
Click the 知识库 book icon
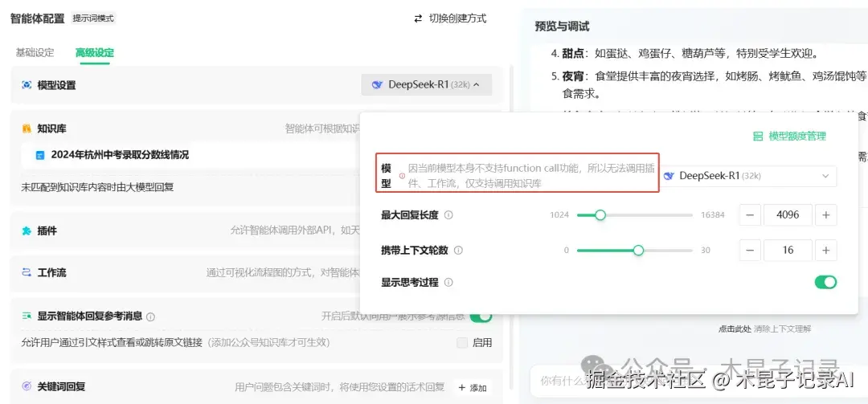tap(26, 129)
